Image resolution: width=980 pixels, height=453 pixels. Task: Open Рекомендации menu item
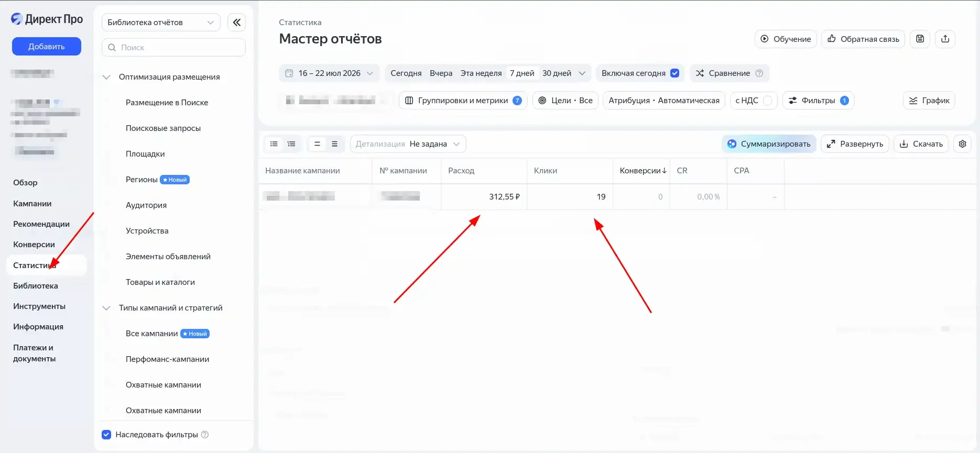(x=41, y=224)
